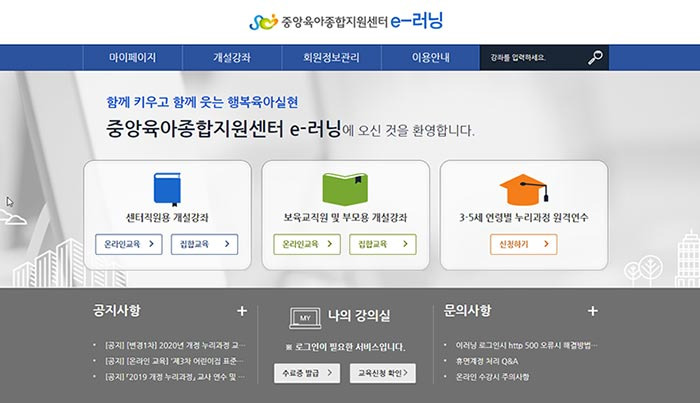The height and width of the screenshot is (403, 700).
Task: Open notice '2019 개정 누리과정' 교사 연수
Action: tap(175, 377)
